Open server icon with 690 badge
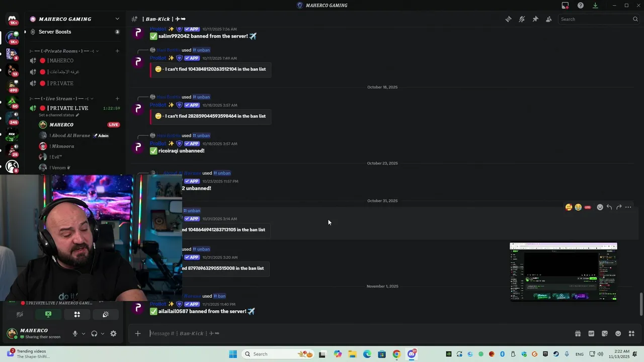Image resolution: width=644 pixels, height=362 pixels. 12,85
